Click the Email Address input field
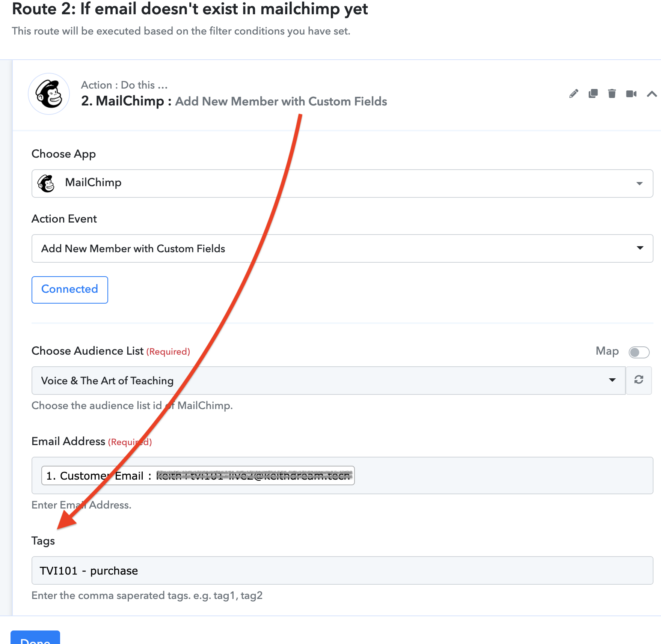The height and width of the screenshot is (644, 661). click(x=342, y=475)
